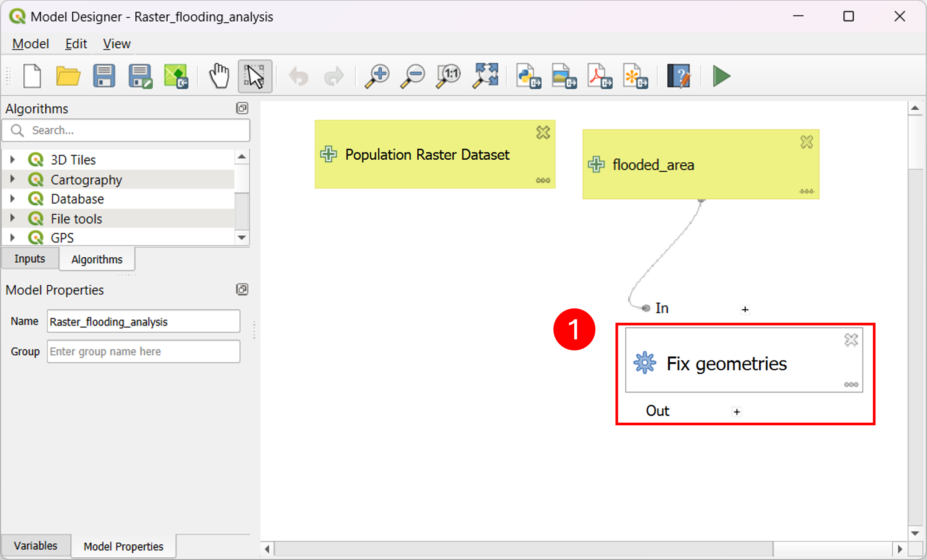This screenshot has width=927, height=560.
Task: Expand the Cartography algorithm group
Action: (12, 179)
